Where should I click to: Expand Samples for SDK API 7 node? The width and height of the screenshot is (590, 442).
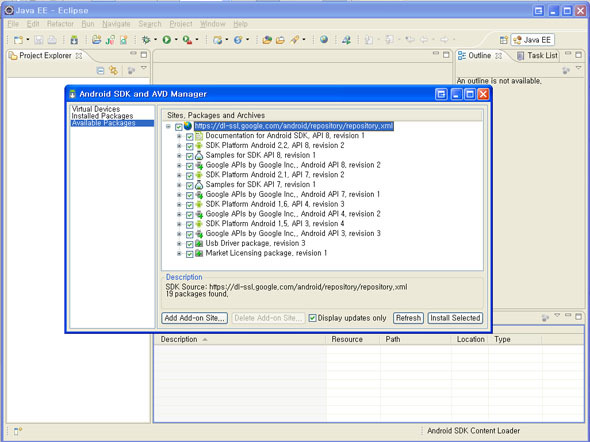(x=179, y=185)
